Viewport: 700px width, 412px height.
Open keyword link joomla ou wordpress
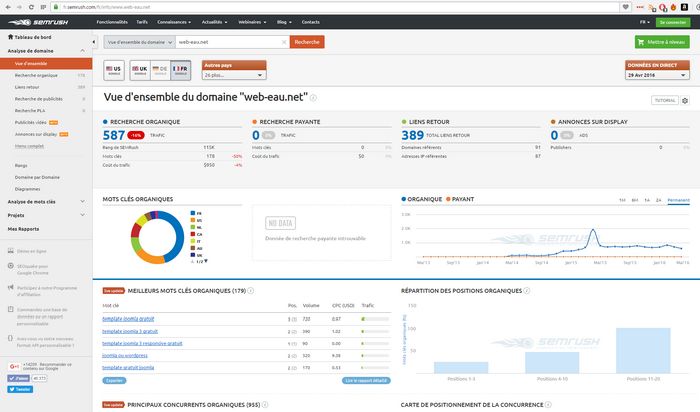[x=125, y=355]
